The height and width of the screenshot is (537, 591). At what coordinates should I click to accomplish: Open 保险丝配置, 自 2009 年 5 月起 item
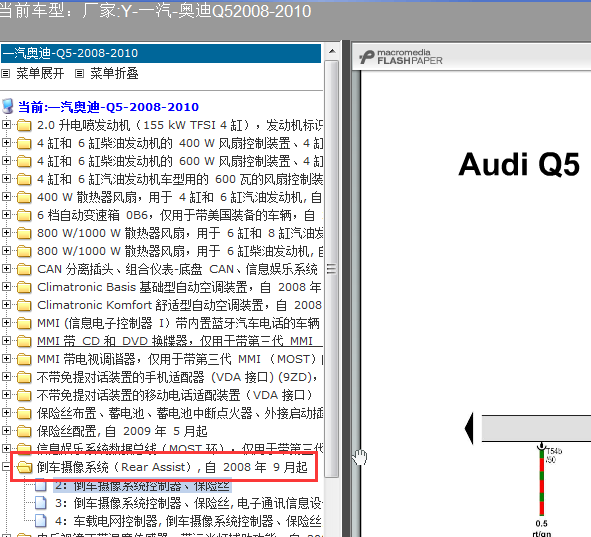122,431
